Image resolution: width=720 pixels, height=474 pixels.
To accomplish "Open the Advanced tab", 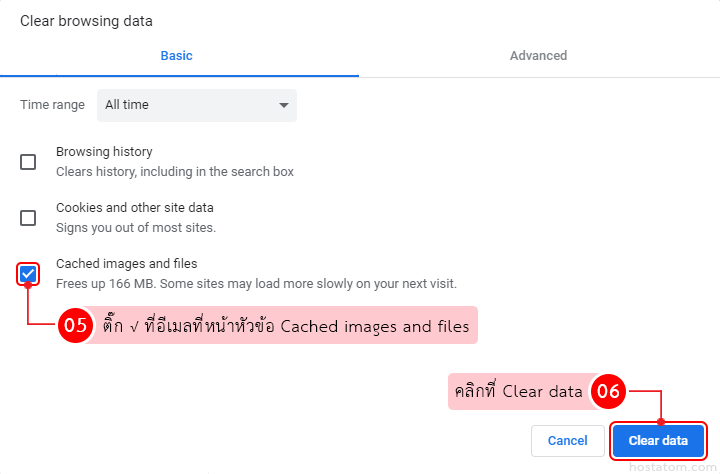I will 538,56.
